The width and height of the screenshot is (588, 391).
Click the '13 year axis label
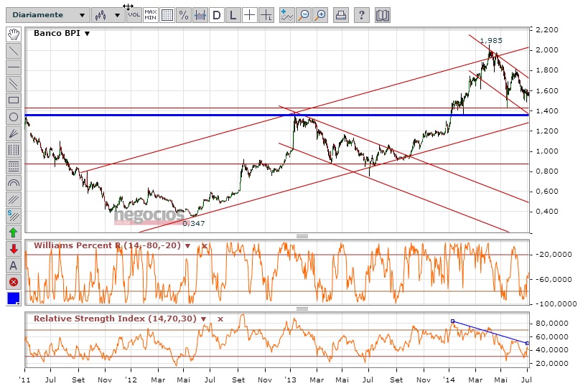point(290,380)
